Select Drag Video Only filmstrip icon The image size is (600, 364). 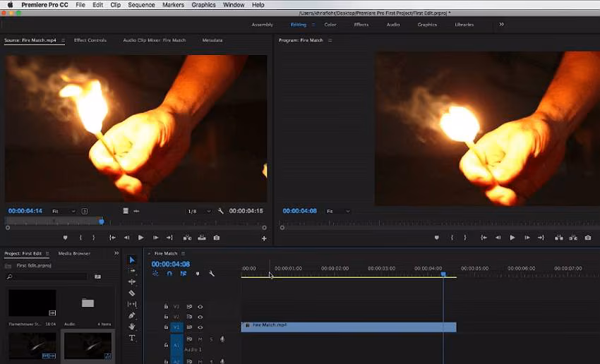point(126,211)
